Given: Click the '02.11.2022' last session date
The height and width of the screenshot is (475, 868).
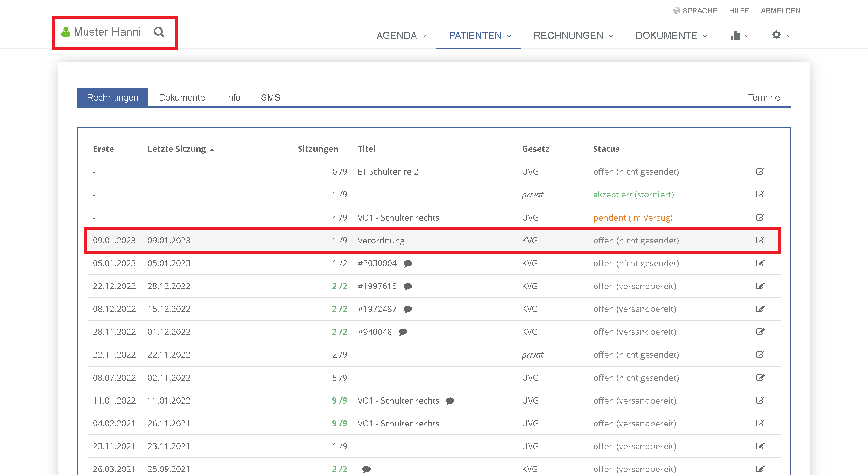Looking at the screenshot, I should [169, 378].
